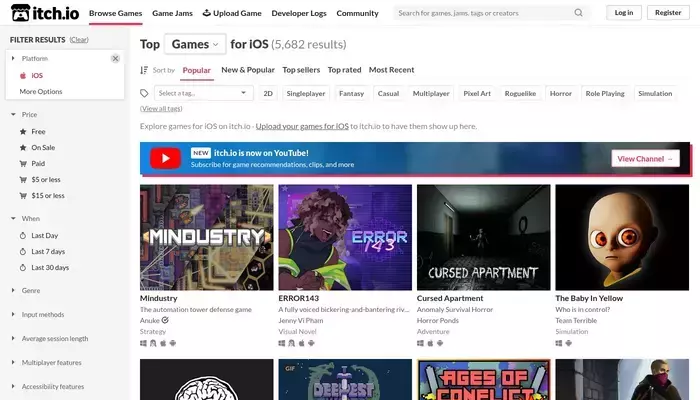Click the Log in button

[x=624, y=12]
